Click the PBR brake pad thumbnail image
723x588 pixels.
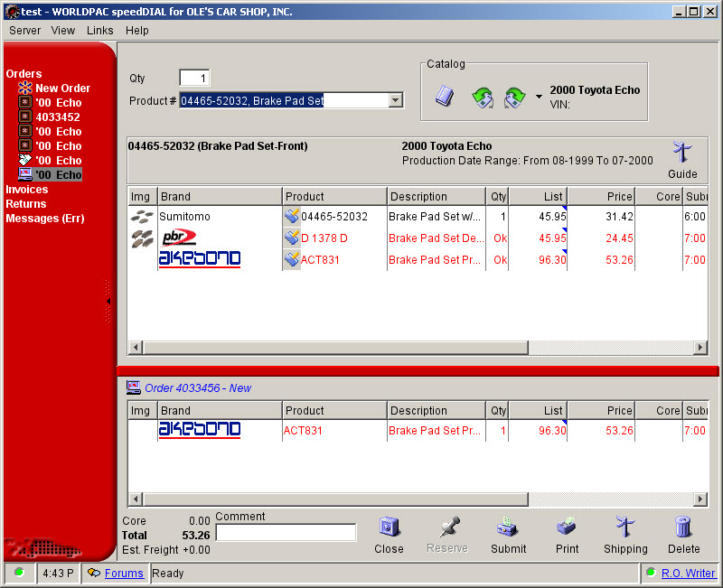tap(142, 238)
